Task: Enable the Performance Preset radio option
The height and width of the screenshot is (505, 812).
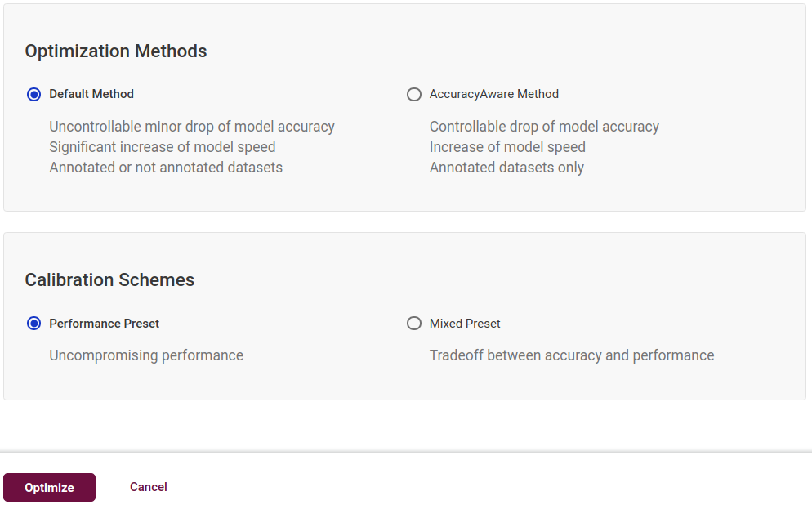Action: click(x=33, y=324)
